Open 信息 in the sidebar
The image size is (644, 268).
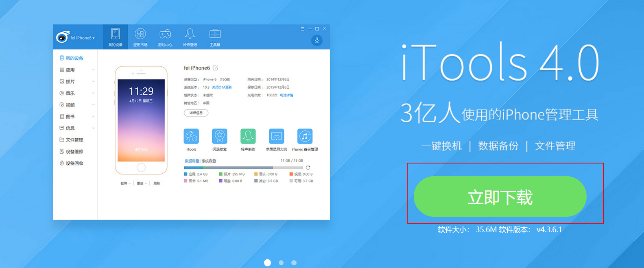[68, 128]
